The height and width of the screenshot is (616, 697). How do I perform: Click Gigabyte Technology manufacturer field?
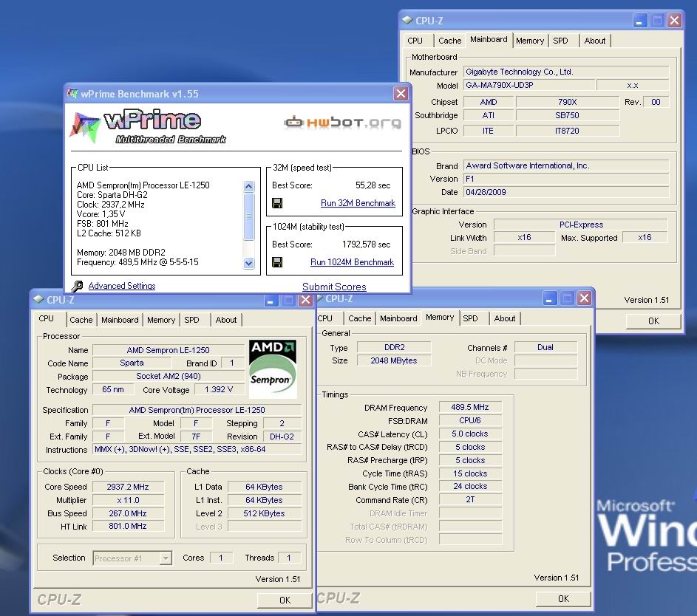566,72
